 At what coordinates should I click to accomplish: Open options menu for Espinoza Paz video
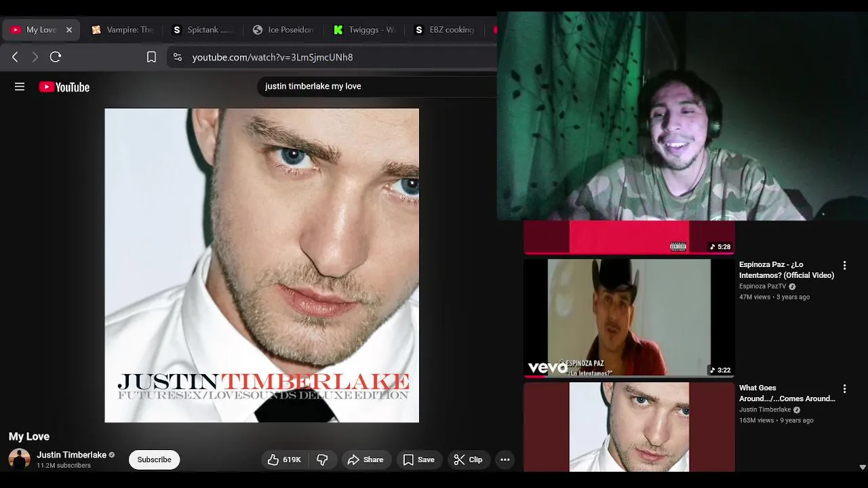click(x=844, y=266)
